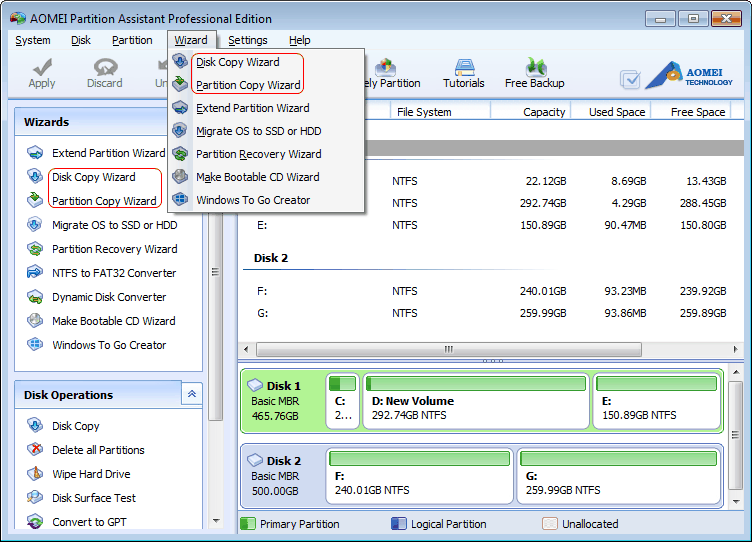Click NTFS to FAT32 Converter sidebar icon
Screen dimensions: 752x542
click(x=35, y=272)
